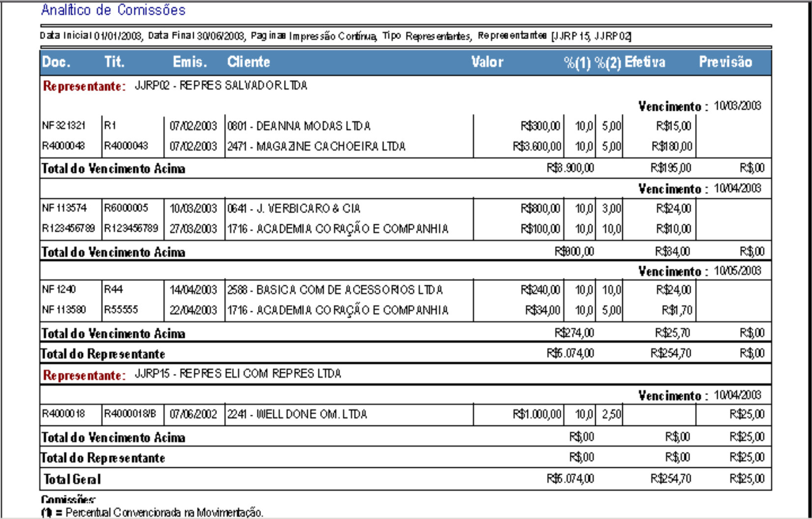Click document cell 'NF 113580'
The width and height of the screenshot is (812, 519).
tap(64, 310)
